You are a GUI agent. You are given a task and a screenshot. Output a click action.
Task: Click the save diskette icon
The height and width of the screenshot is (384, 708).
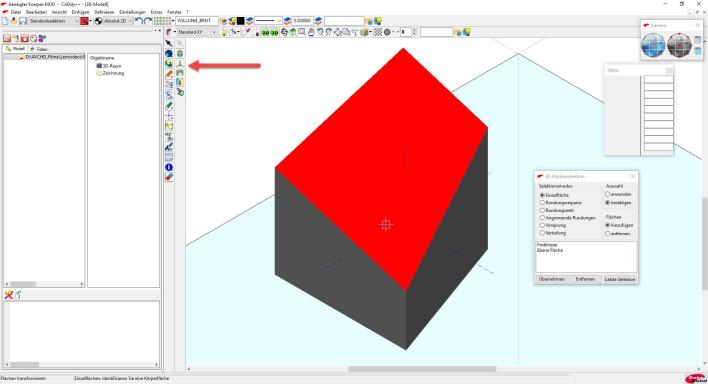tap(23, 21)
